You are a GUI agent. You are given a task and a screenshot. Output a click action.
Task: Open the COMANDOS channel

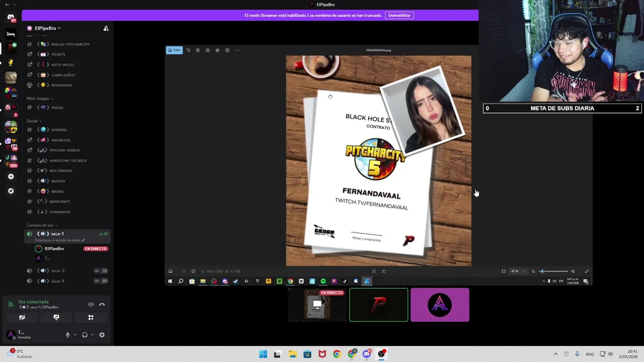click(67, 212)
